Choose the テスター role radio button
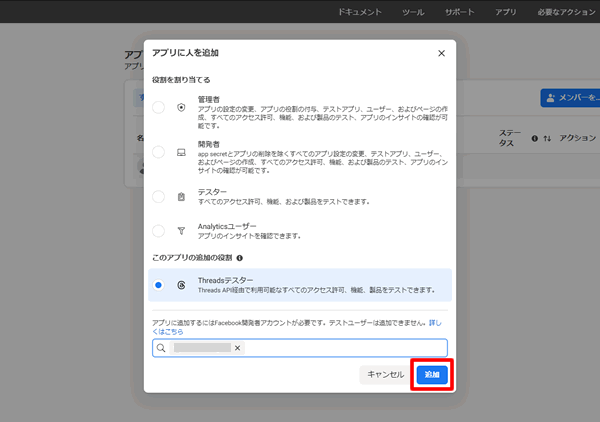 159,197
